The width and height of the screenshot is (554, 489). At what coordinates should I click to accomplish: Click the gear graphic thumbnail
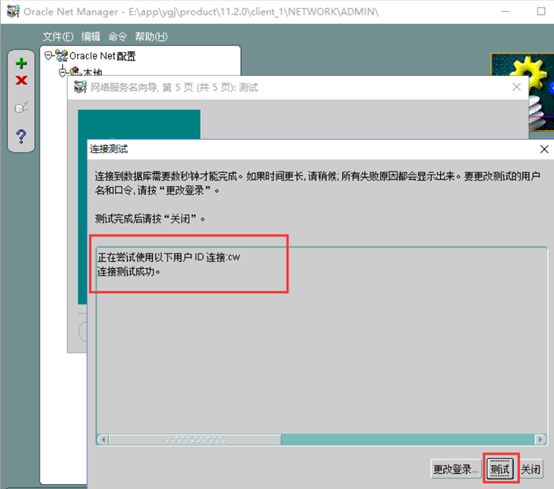[523, 92]
